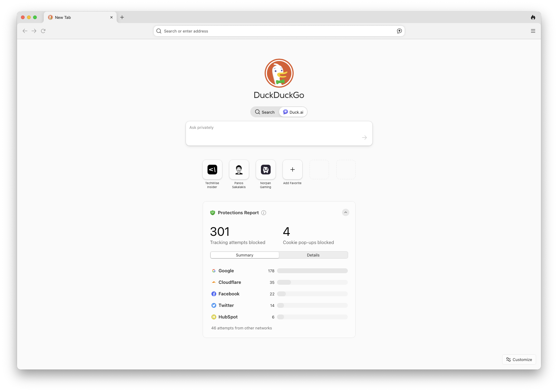Viewport: 558px width, 392px height.
Task: Click the Add Favorite plus tile
Action: (x=293, y=170)
